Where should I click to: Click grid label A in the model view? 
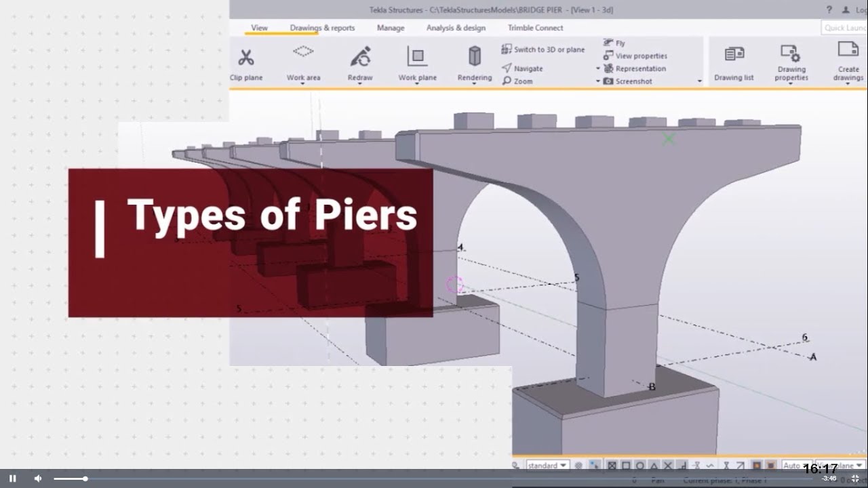[813, 357]
